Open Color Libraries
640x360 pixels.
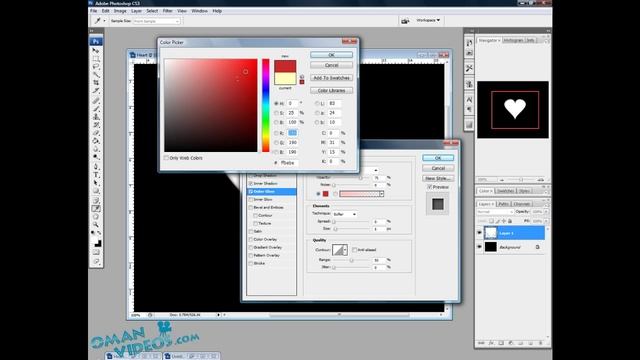pos(331,90)
